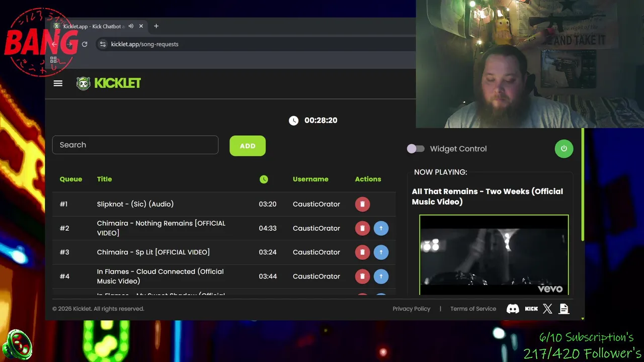Open the document footer icon
644x362 pixels.
pyautogui.click(x=564, y=309)
